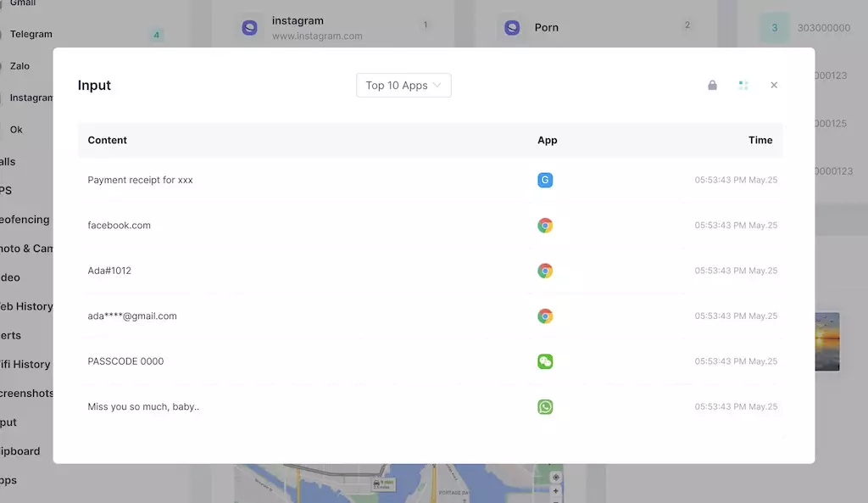Close the Input dialog with the X
This screenshot has width=868, height=503.
click(774, 86)
